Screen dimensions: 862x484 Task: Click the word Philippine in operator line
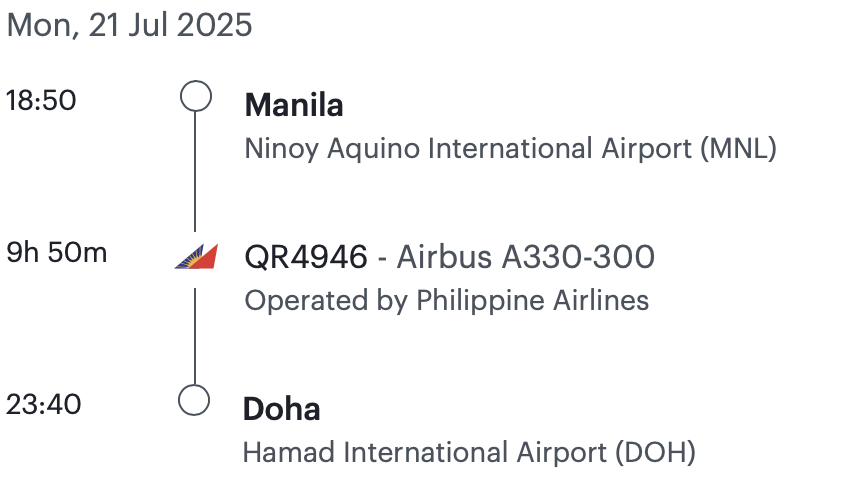[480, 301]
